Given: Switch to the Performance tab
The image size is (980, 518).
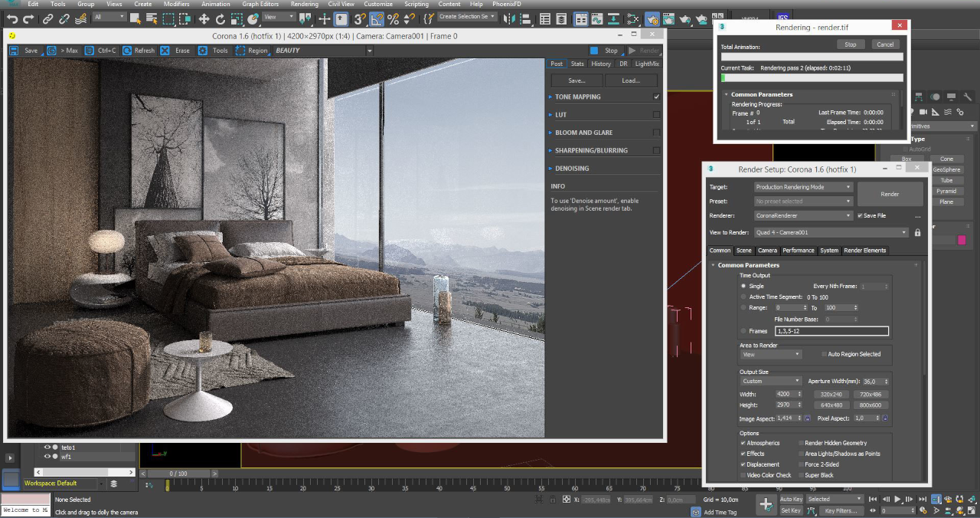Looking at the screenshot, I should [799, 251].
